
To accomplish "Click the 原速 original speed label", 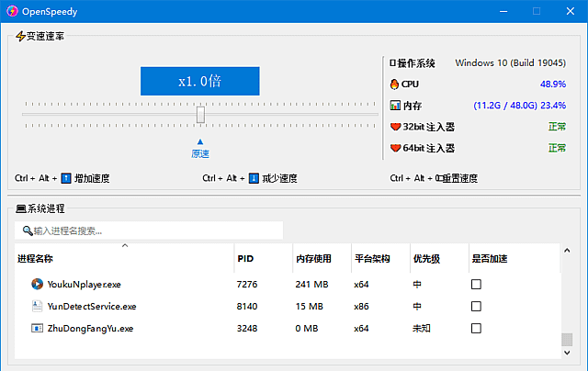I will 200,153.
